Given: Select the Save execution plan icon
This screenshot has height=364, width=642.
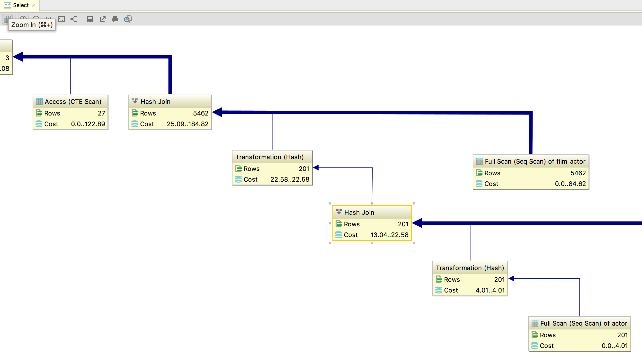Looking at the screenshot, I should tap(90, 19).
